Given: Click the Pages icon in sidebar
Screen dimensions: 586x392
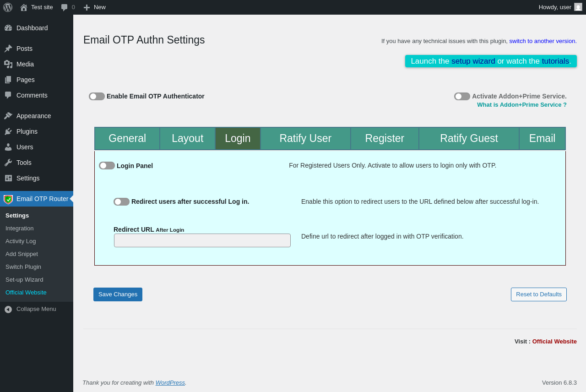Looking at the screenshot, I should point(8,80).
